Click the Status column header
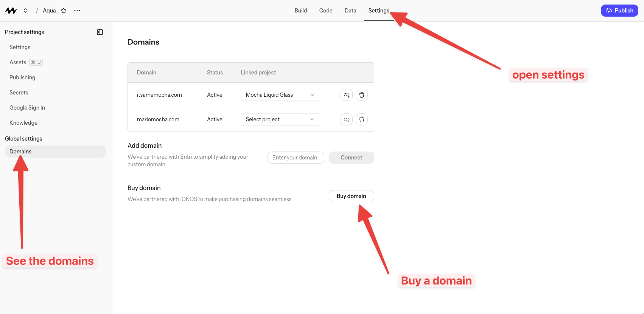 pos(215,73)
